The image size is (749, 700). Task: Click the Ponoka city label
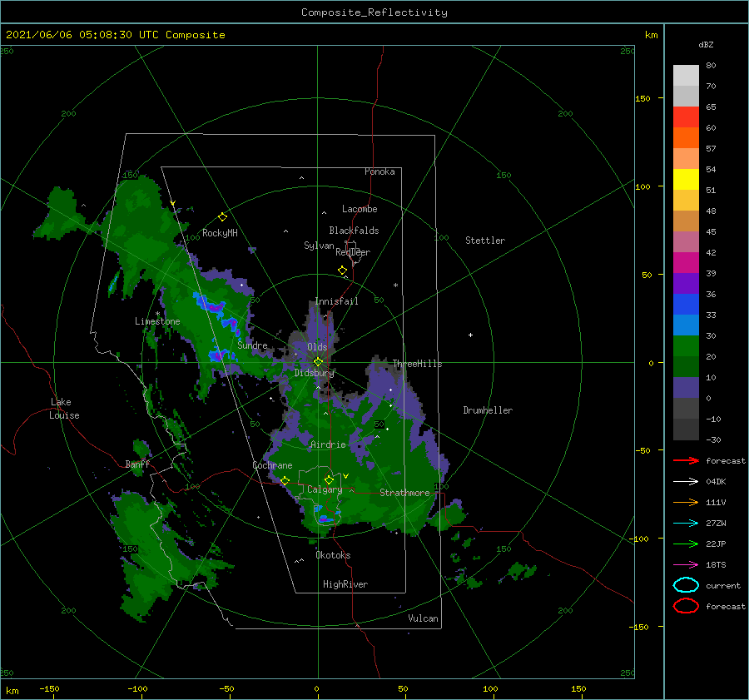pyautogui.click(x=379, y=171)
